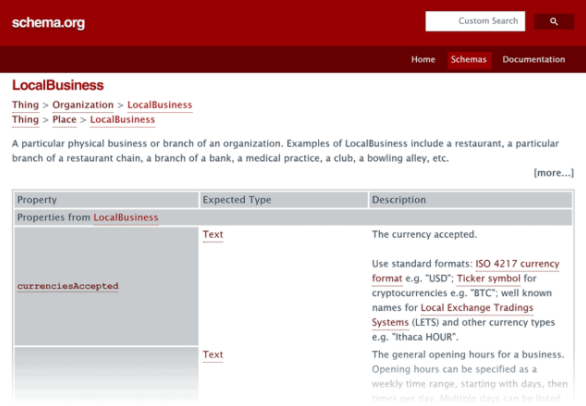
Task: Open the Place breadcrumb link
Action: coord(64,120)
